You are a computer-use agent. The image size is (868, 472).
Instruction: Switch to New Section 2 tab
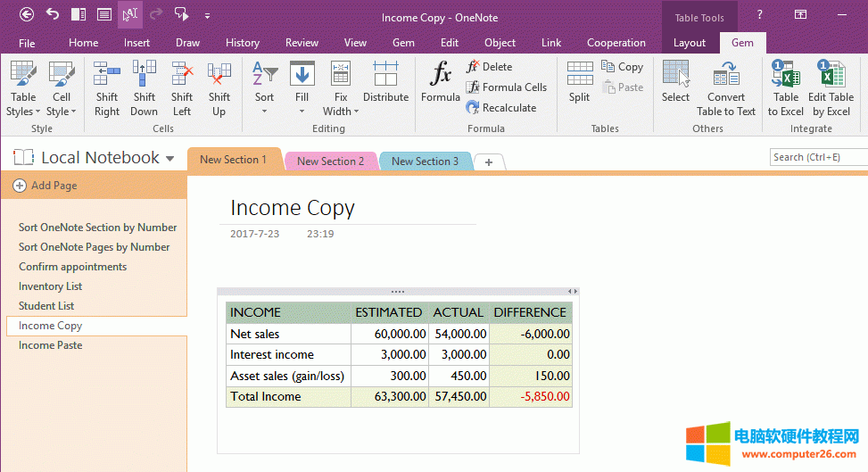(x=330, y=161)
